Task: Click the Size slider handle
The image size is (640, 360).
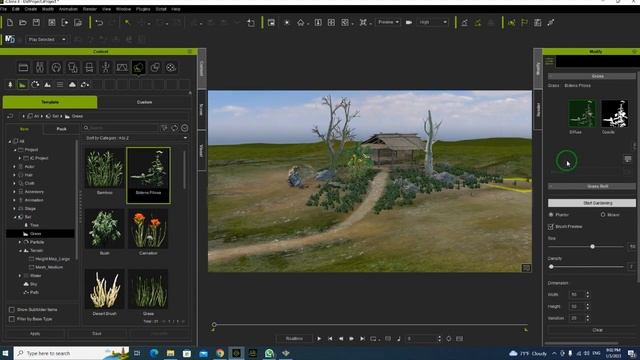Action: coord(592,247)
